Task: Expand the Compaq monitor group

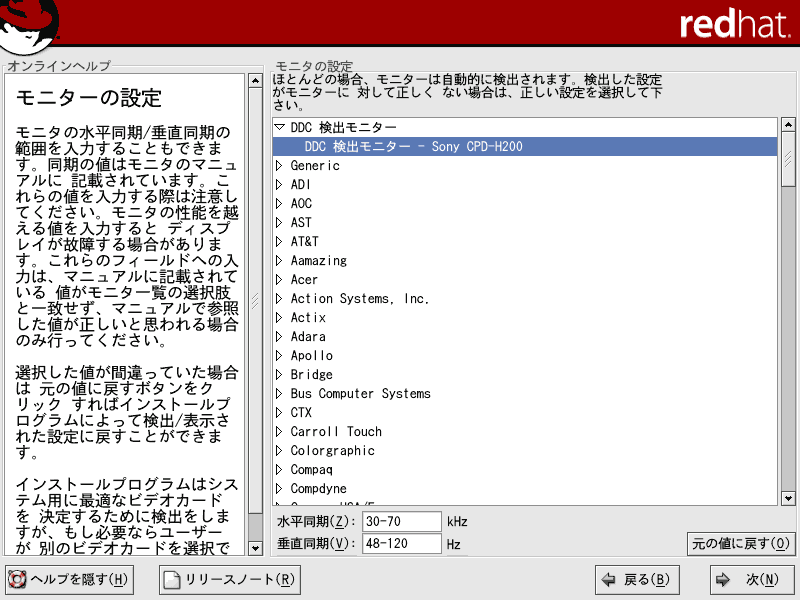Action: click(280, 470)
